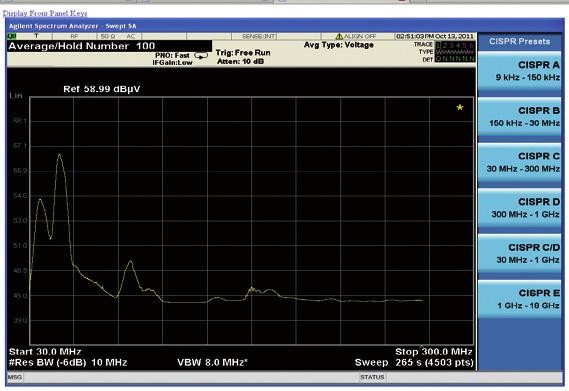Click the Stop 300.0 MHz frequency label
The image size is (569, 391).
pos(434,352)
